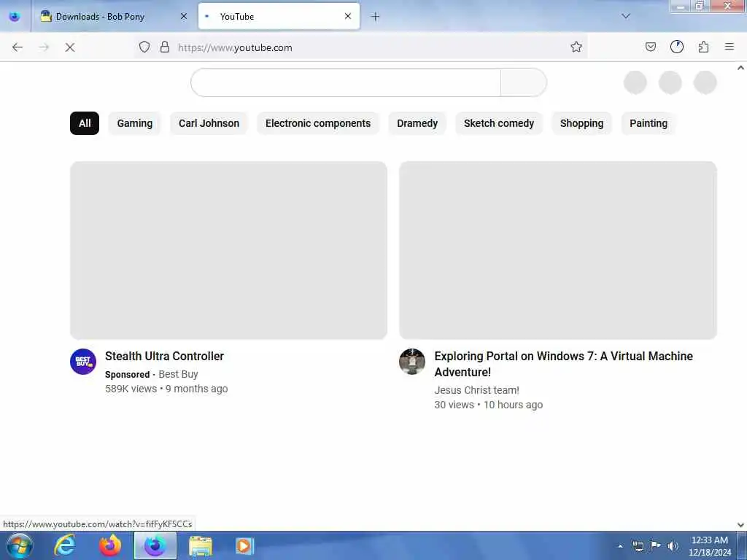This screenshot has height=560, width=747.
Task: Close the Downloads - Bob Pony tab
Action: 184,16
